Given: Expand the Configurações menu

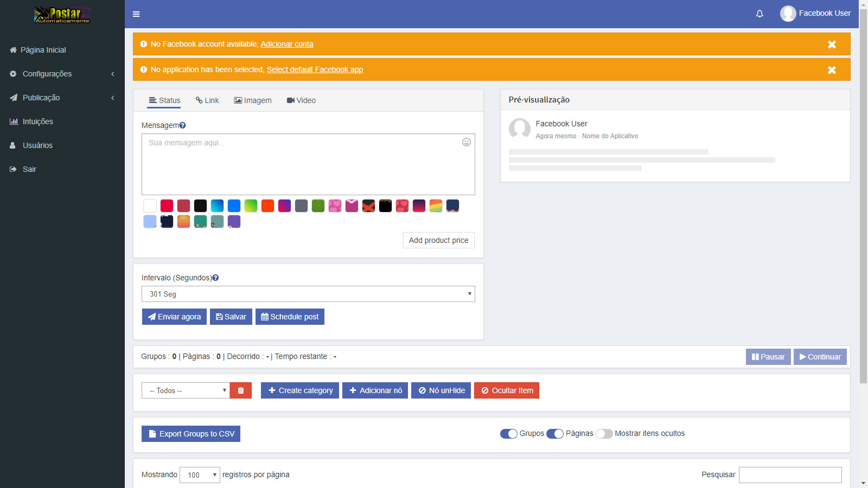Looking at the screenshot, I should [48, 74].
